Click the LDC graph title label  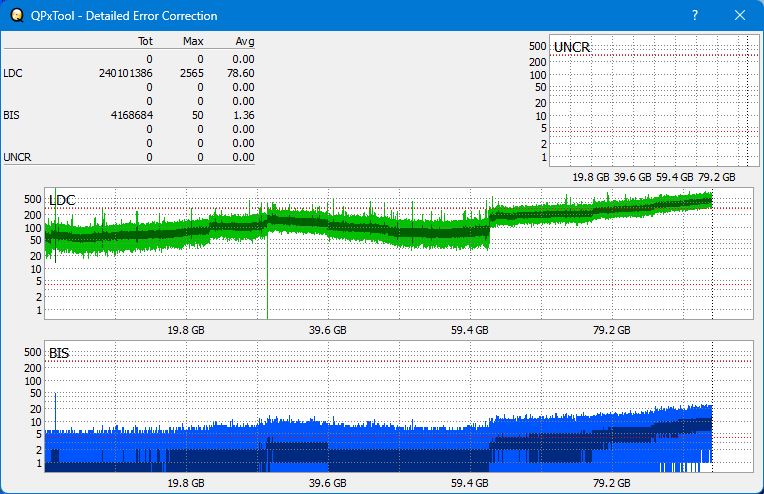point(62,200)
